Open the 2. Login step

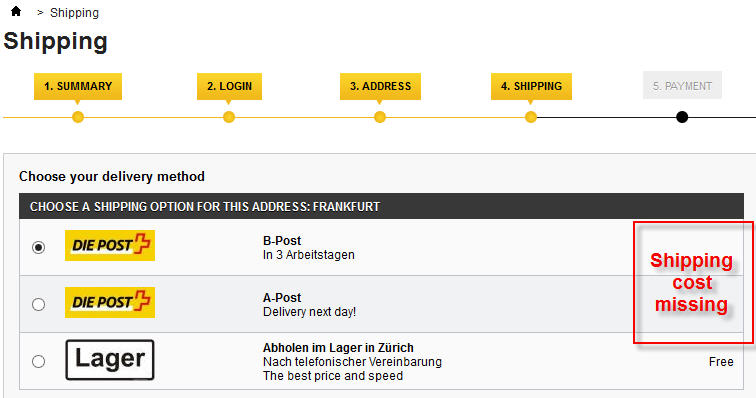pos(230,86)
